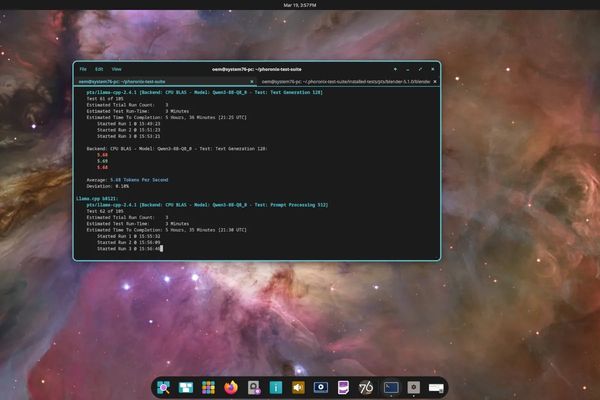Click the pts/llama-cpp header for Prompt Processing 512

207,205
